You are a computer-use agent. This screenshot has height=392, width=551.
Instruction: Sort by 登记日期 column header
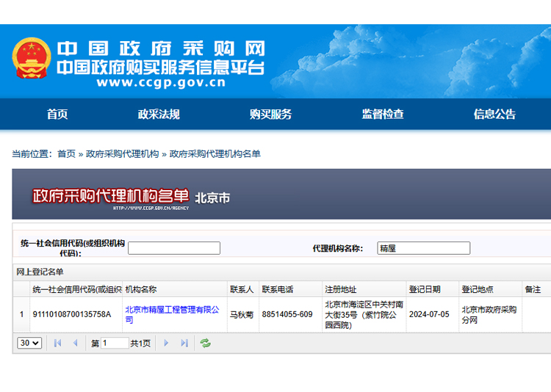tap(425, 290)
